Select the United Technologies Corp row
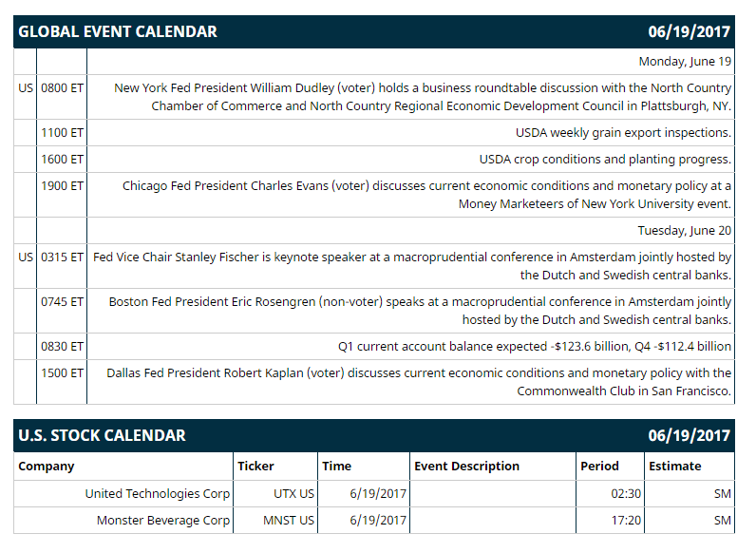 [x=374, y=494]
